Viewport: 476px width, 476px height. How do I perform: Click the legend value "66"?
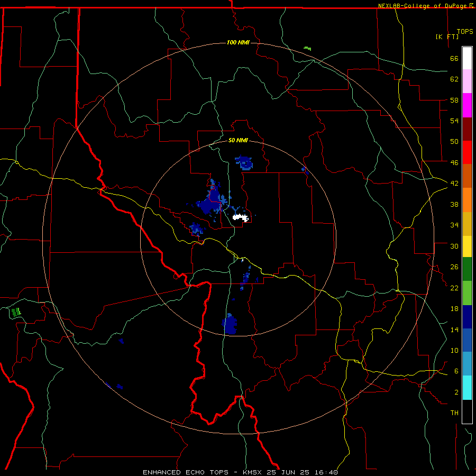coord(454,58)
